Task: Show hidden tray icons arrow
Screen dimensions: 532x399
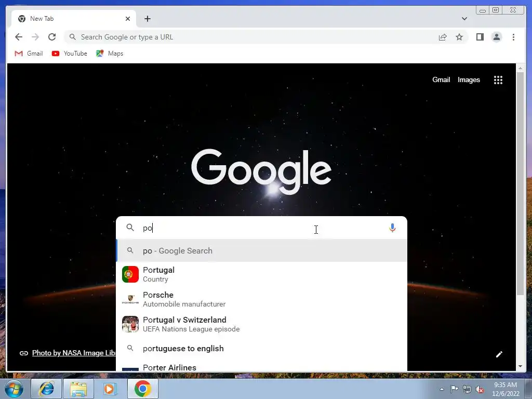Action: 442,389
